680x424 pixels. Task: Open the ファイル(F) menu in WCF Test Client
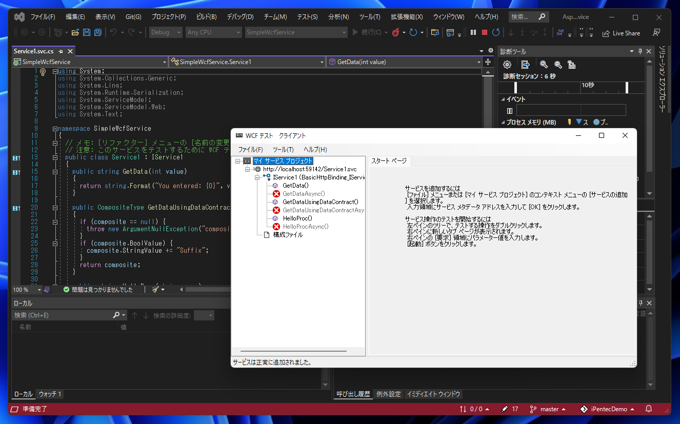click(x=250, y=150)
